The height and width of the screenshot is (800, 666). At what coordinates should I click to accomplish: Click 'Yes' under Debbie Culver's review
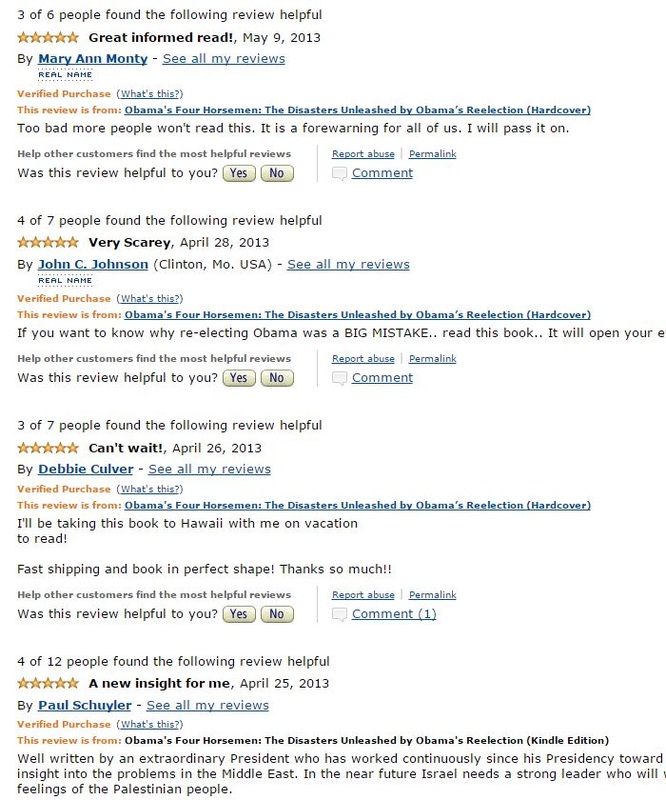[238, 614]
